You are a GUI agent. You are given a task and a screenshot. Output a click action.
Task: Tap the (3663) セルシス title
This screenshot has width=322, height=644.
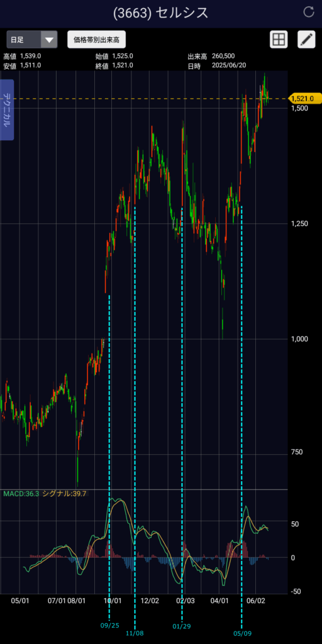point(161,13)
